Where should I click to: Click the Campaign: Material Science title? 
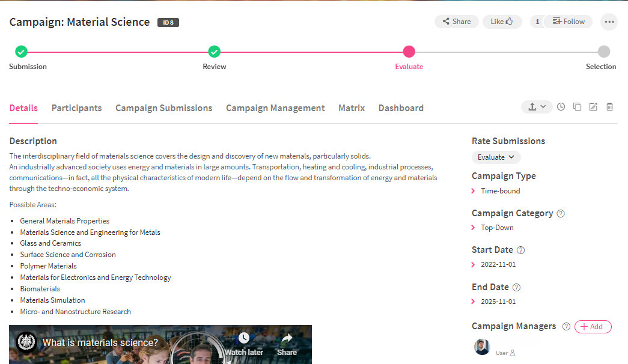point(79,22)
